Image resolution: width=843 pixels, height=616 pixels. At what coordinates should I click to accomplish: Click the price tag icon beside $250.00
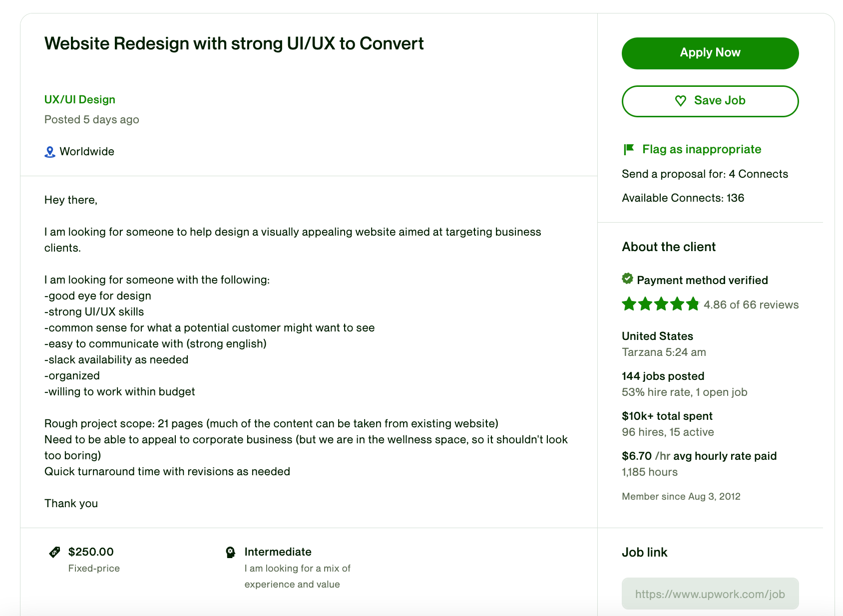pyautogui.click(x=54, y=552)
